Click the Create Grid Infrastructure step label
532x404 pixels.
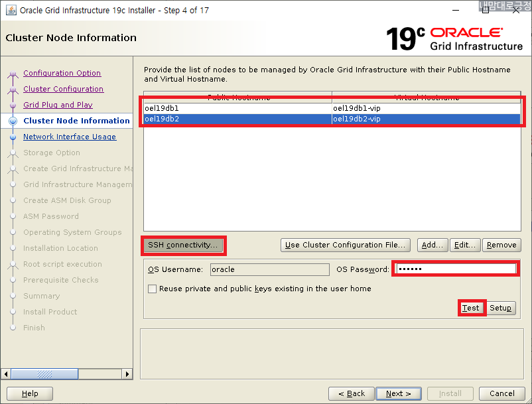tap(78, 168)
